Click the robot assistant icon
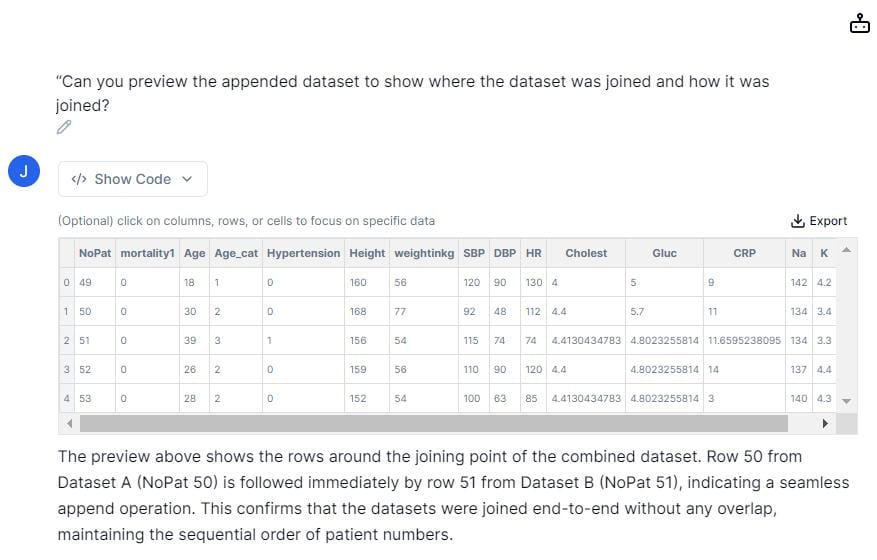The image size is (877, 560). [x=859, y=23]
